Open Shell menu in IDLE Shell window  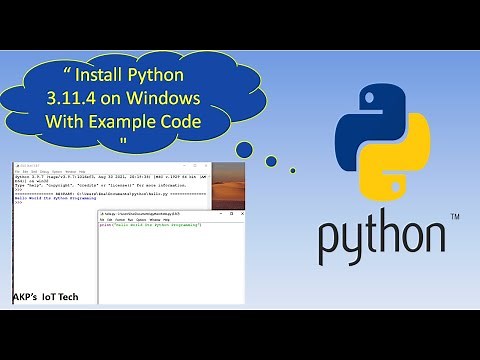[x=34, y=172]
